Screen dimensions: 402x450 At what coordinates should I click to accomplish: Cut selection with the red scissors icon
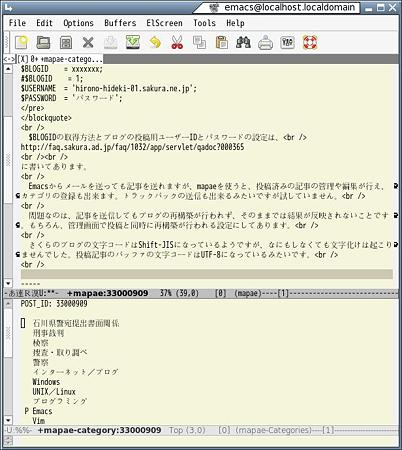(x=177, y=42)
